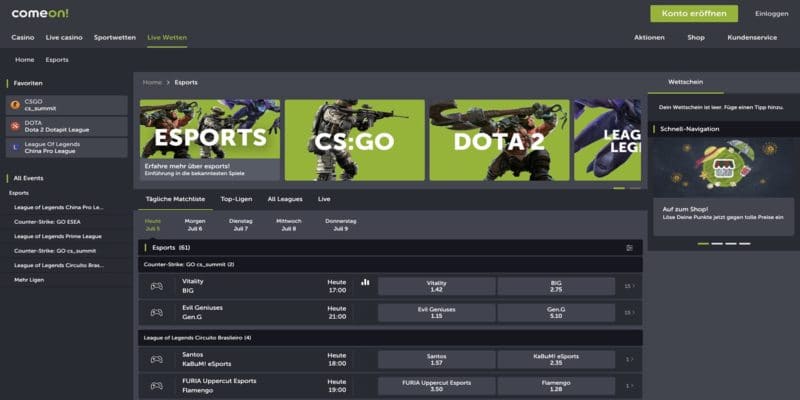Select the Heute Juli 5 date
This screenshot has width=800, height=400.
point(153,225)
